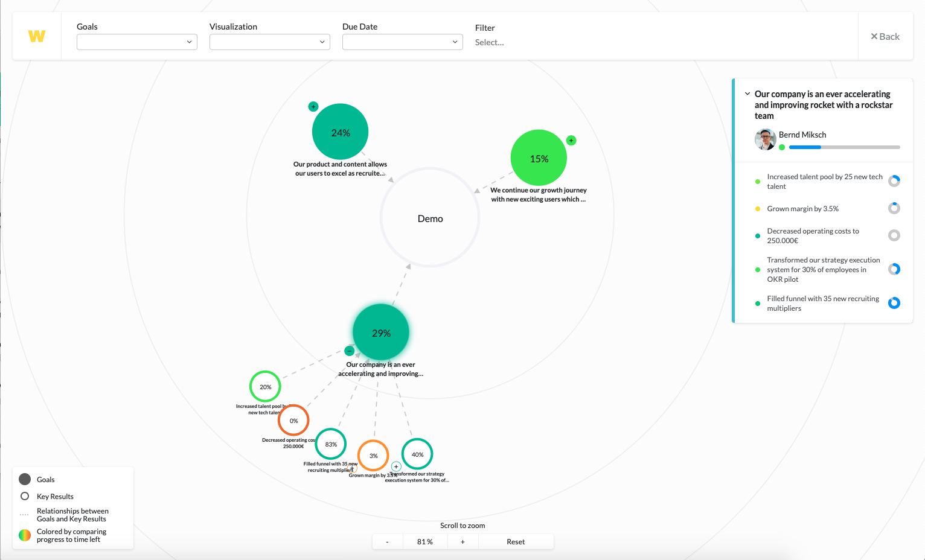Screen dimensions: 925x560
Task: Click the "Key Results" legend label
Action: coord(55,497)
